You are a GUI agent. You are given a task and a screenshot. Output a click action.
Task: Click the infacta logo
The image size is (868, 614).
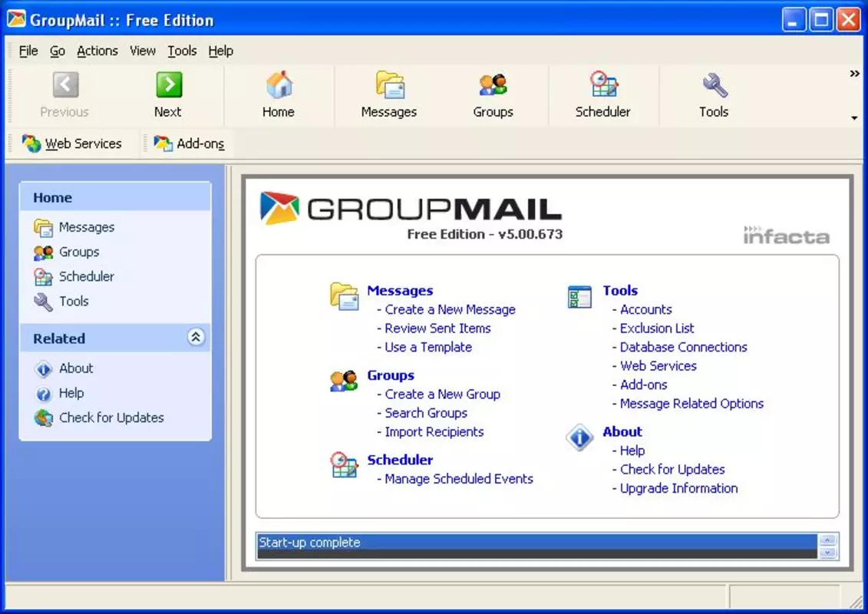click(786, 236)
